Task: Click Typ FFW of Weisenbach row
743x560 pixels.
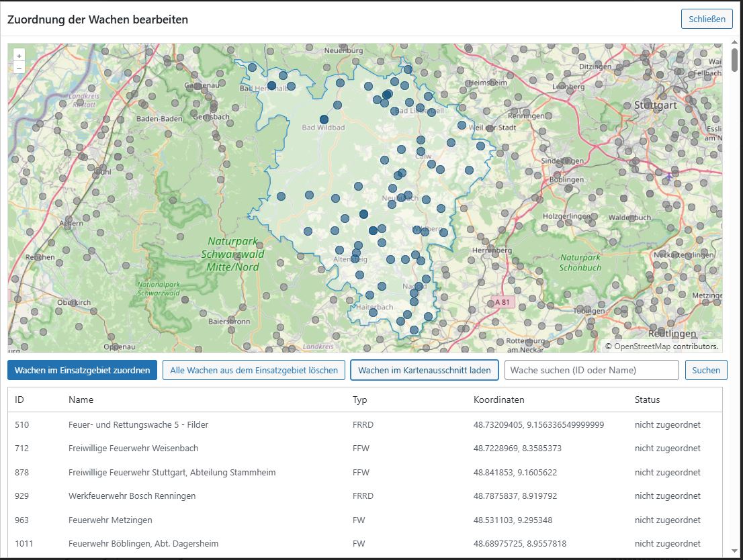Action: pos(361,448)
